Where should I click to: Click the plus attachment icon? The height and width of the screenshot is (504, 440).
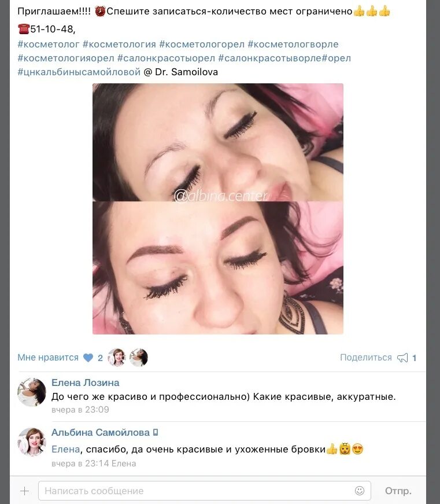tap(24, 491)
